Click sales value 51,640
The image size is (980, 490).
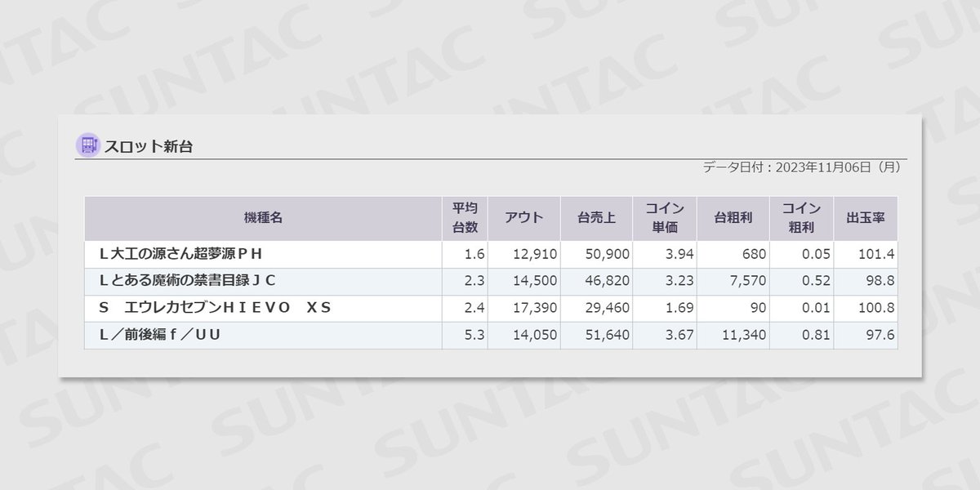point(608,335)
